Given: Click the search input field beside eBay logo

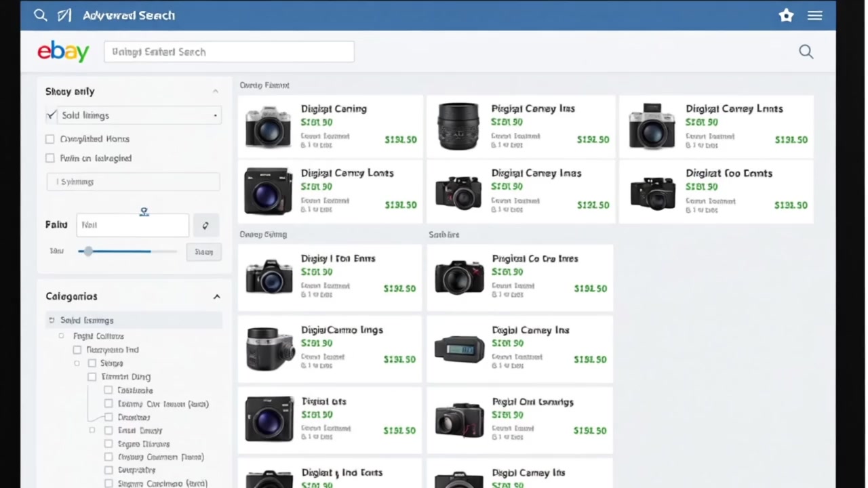Looking at the screenshot, I should point(229,52).
